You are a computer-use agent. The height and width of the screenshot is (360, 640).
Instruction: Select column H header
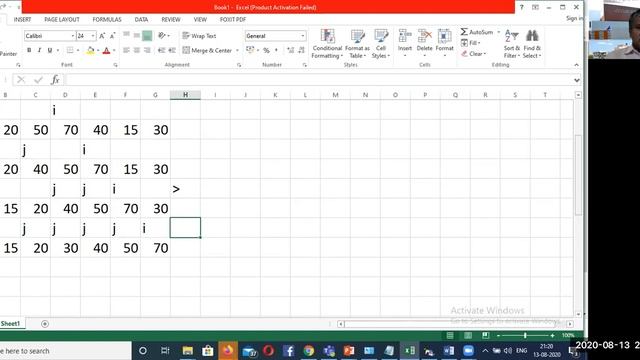185,95
